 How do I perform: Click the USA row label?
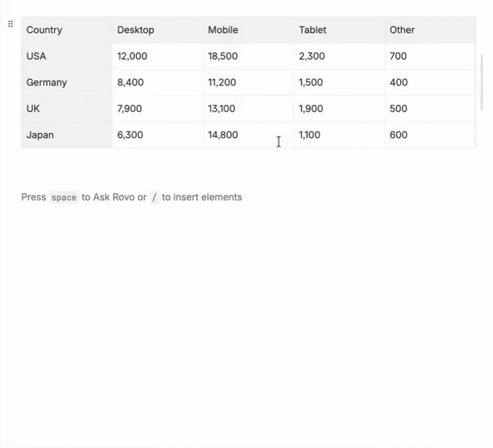point(67,56)
